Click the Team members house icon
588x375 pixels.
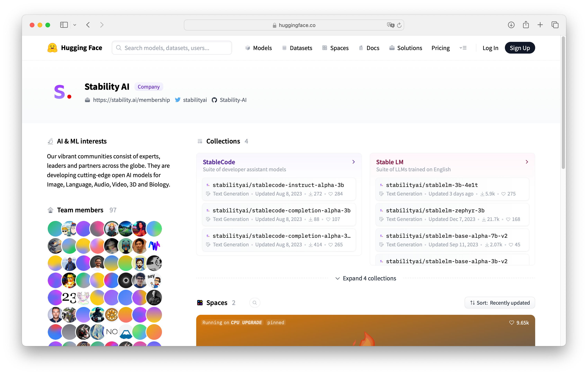point(50,210)
